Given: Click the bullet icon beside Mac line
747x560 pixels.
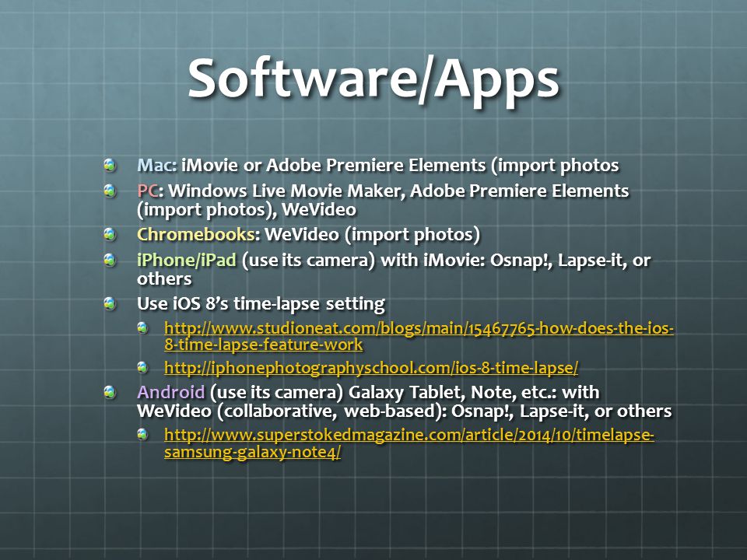Looking at the screenshot, I should coord(110,165).
